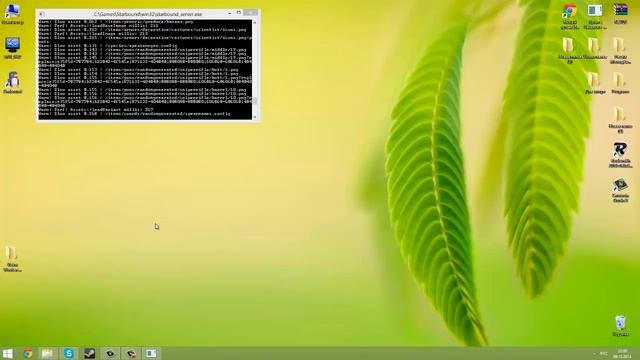
Task: Click the console scrollbar up arrow
Action: coord(255,22)
